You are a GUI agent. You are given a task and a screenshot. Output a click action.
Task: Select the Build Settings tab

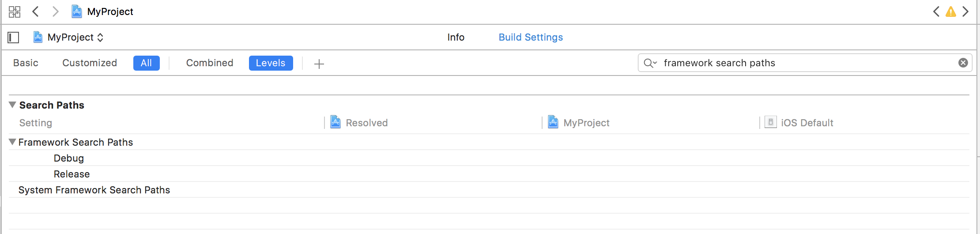click(531, 38)
